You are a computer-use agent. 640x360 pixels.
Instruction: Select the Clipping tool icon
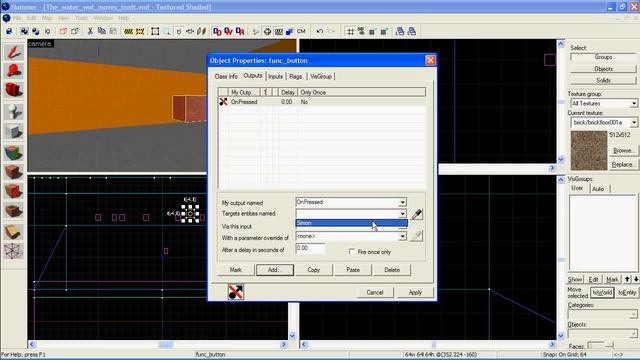tap(13, 232)
